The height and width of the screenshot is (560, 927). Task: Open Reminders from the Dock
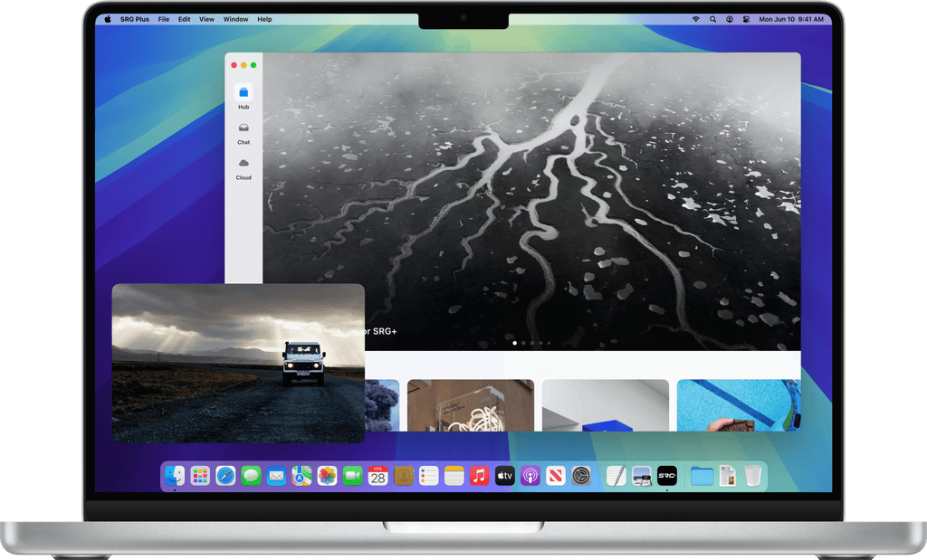click(x=428, y=476)
